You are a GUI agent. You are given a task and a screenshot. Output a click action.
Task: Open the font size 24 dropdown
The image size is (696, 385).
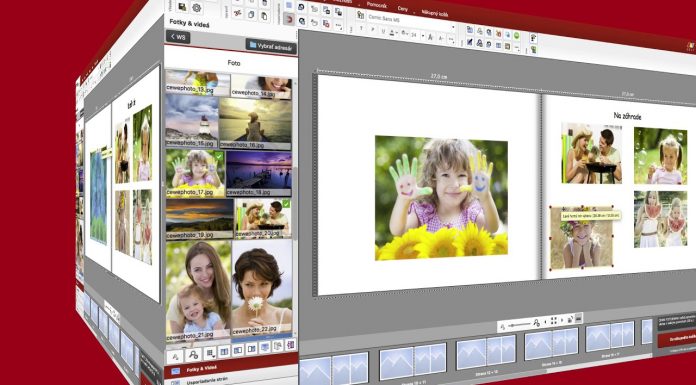tap(423, 36)
